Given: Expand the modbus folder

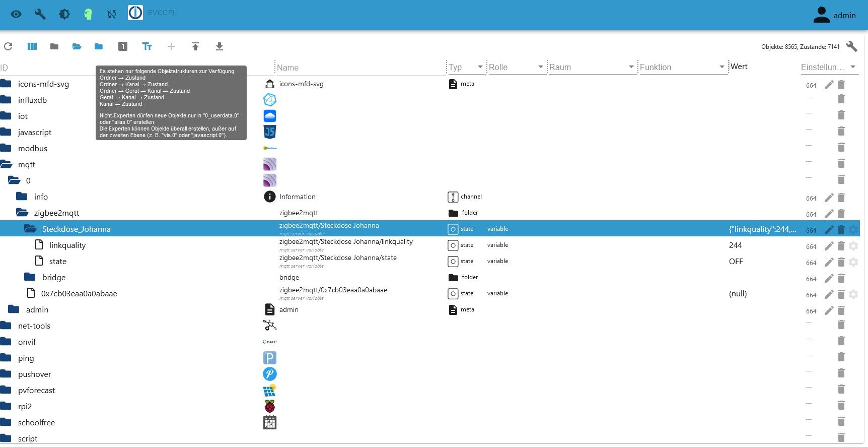Looking at the screenshot, I should [x=6, y=148].
